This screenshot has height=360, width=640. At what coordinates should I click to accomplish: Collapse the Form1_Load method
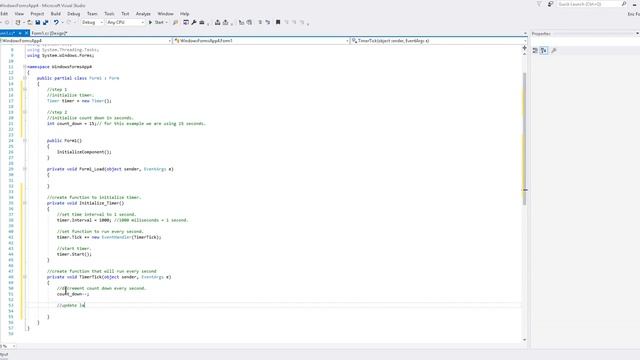coord(24,169)
